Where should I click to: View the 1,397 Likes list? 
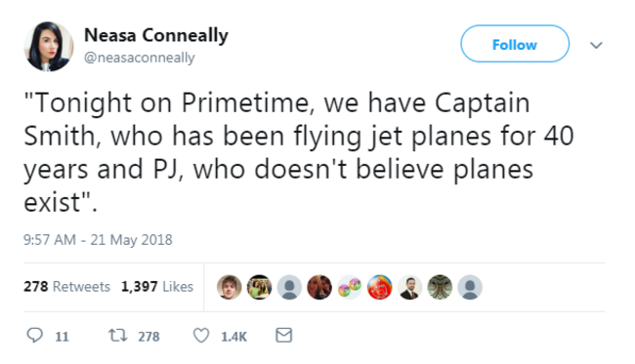(x=157, y=286)
